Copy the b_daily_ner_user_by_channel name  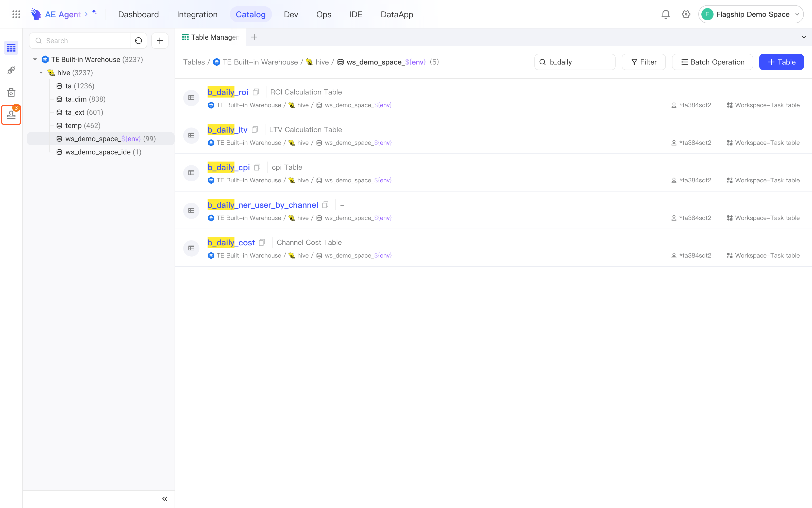pos(325,205)
